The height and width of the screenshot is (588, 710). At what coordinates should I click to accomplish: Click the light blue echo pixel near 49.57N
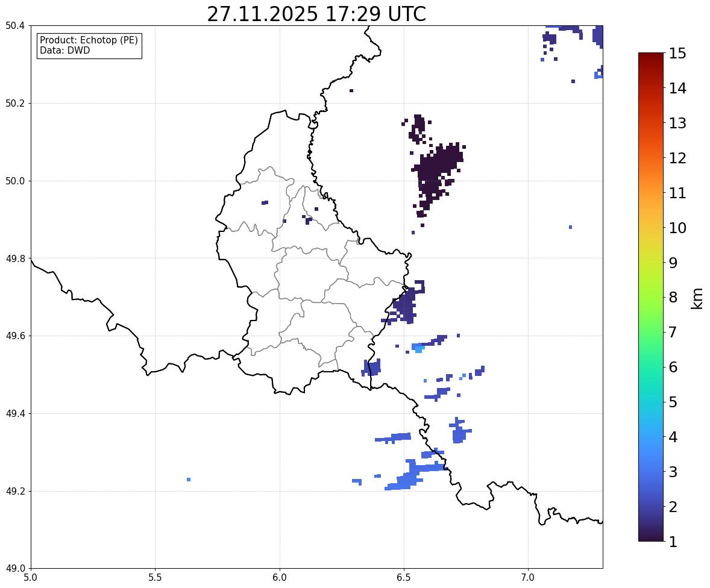[418, 349]
